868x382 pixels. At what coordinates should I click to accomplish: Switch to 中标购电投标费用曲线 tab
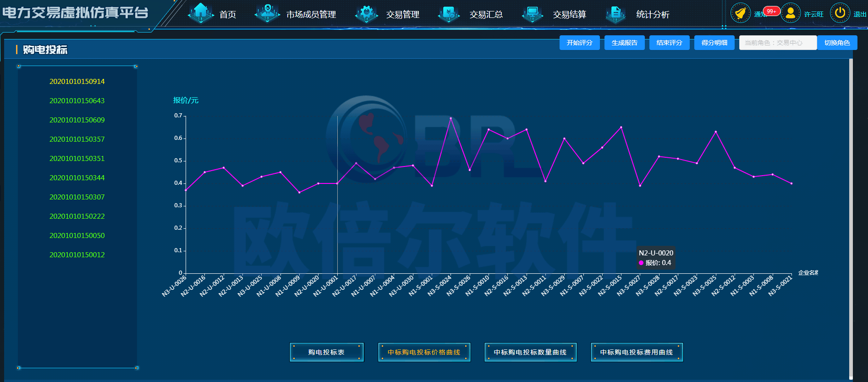(637, 352)
